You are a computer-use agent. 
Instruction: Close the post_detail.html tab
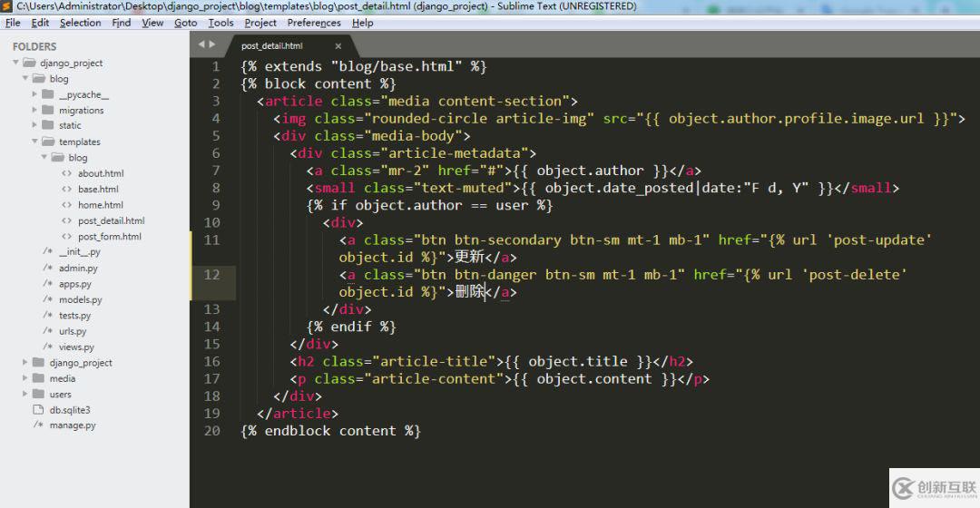click(338, 46)
